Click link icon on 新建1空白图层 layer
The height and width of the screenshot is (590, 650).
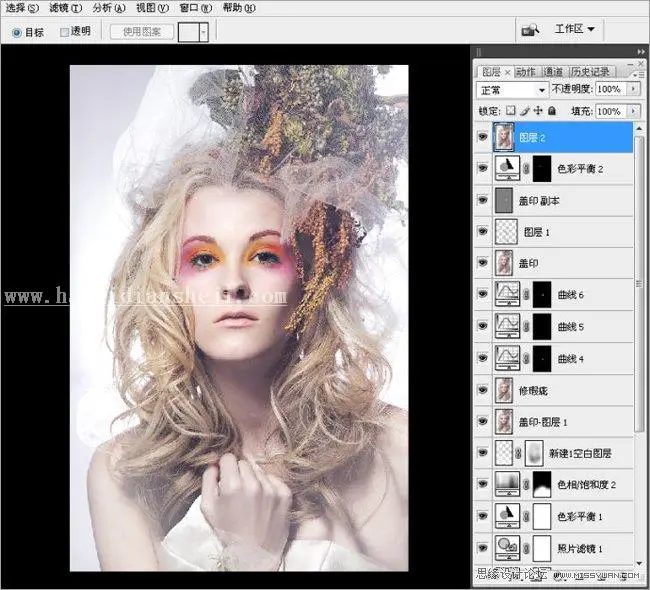(518, 453)
